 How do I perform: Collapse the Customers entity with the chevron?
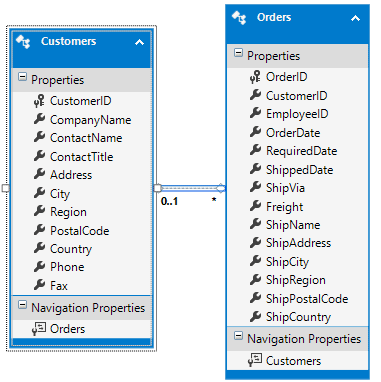pos(139,42)
